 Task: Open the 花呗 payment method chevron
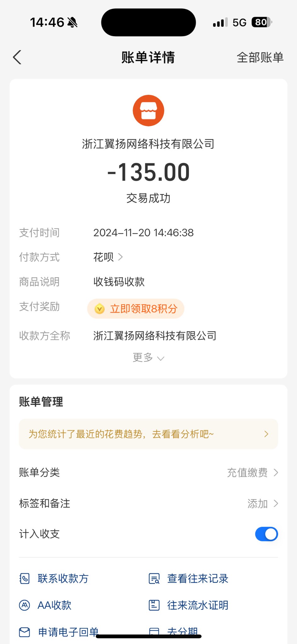(120, 257)
